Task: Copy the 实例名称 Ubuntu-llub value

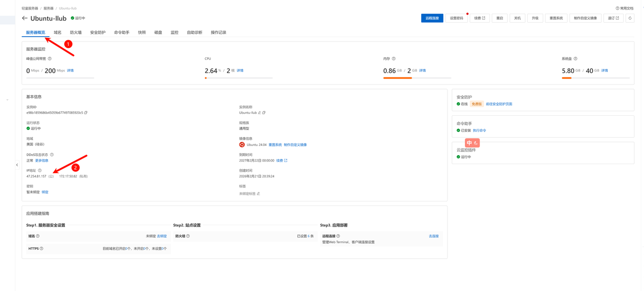Action: pos(264,113)
